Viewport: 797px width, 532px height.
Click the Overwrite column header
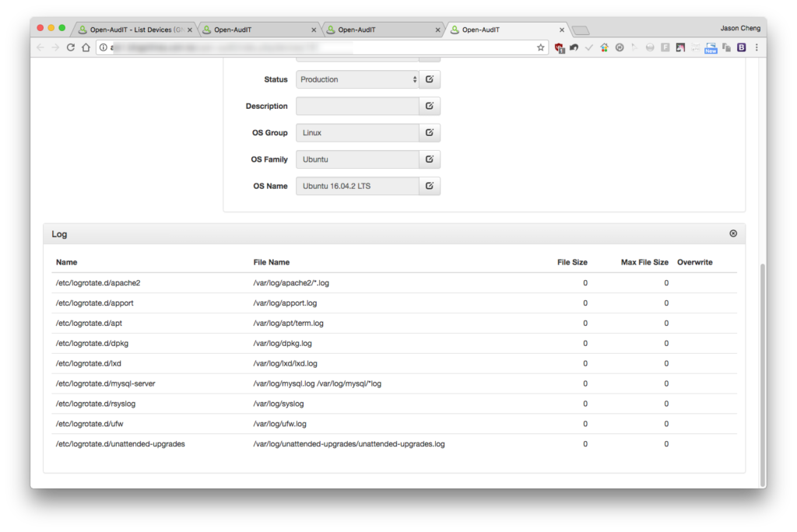pos(695,262)
